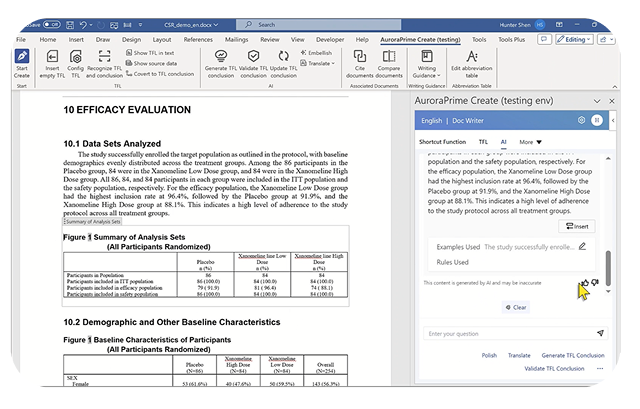Click the Redo icon in title bar

pos(101,25)
